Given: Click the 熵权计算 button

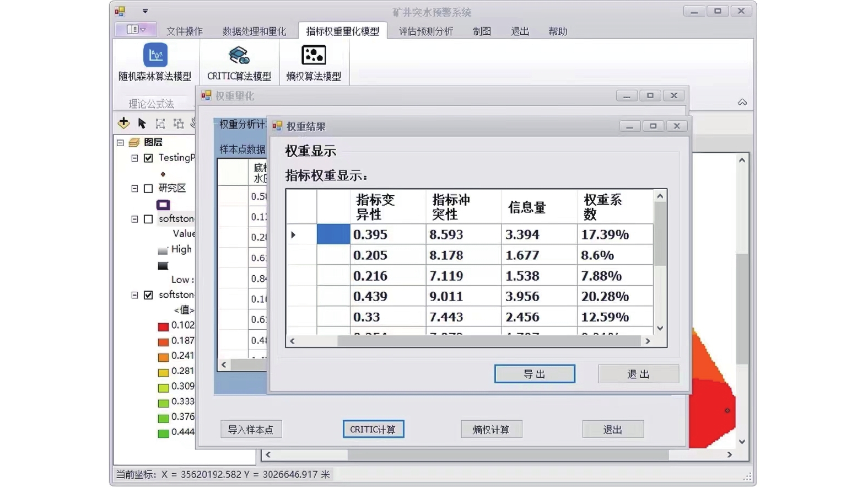Looking at the screenshot, I should coord(491,429).
